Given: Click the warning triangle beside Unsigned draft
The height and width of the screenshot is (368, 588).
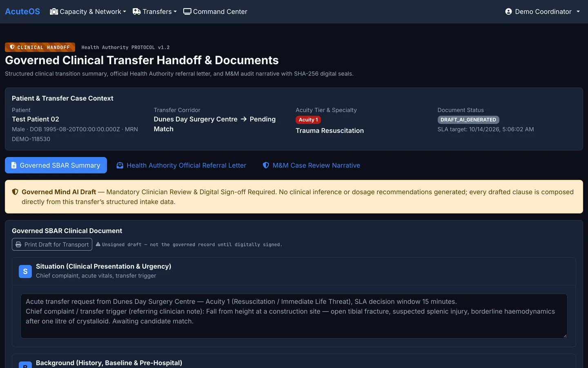Looking at the screenshot, I should tap(98, 244).
